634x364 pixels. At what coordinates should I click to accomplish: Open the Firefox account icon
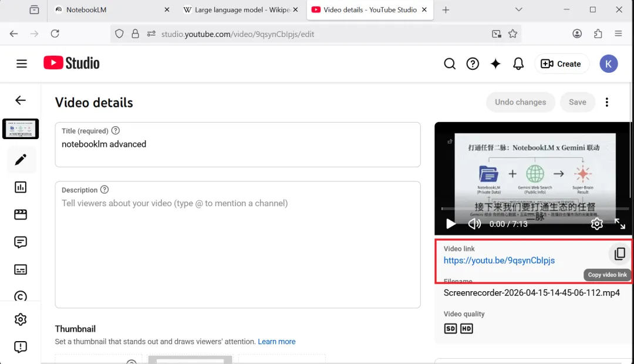577,34
